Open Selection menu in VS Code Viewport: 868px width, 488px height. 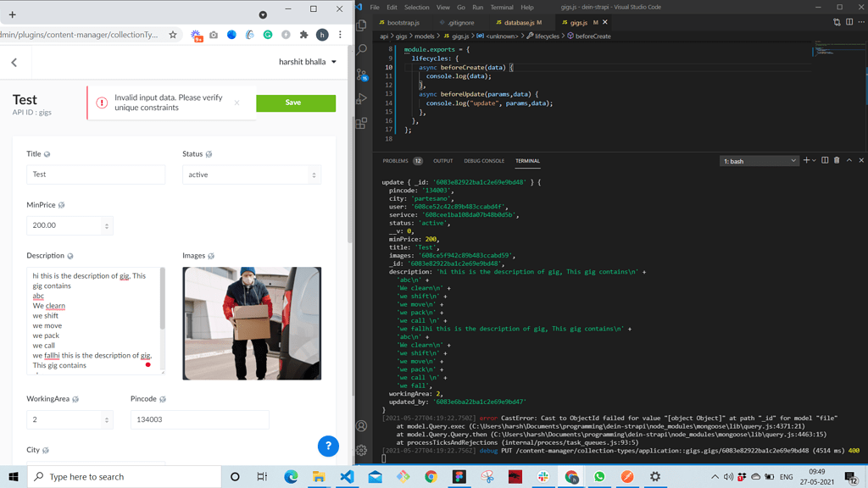(x=416, y=7)
